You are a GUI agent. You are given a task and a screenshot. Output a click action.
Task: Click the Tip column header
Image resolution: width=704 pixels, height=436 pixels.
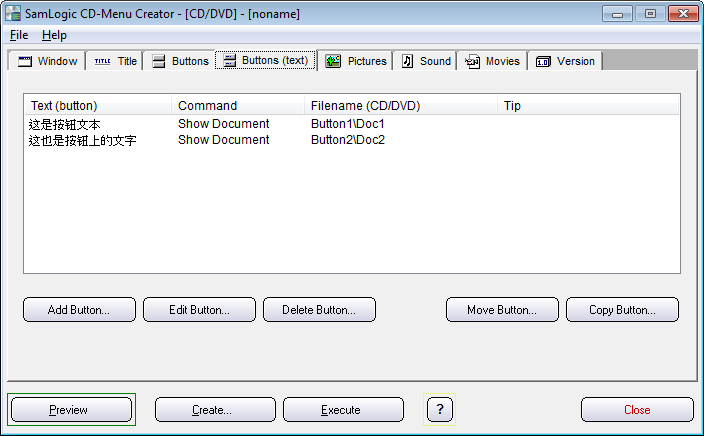(588, 106)
